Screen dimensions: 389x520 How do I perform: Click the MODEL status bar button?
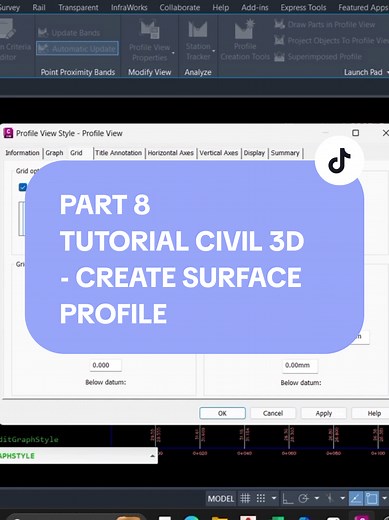pyautogui.click(x=221, y=499)
